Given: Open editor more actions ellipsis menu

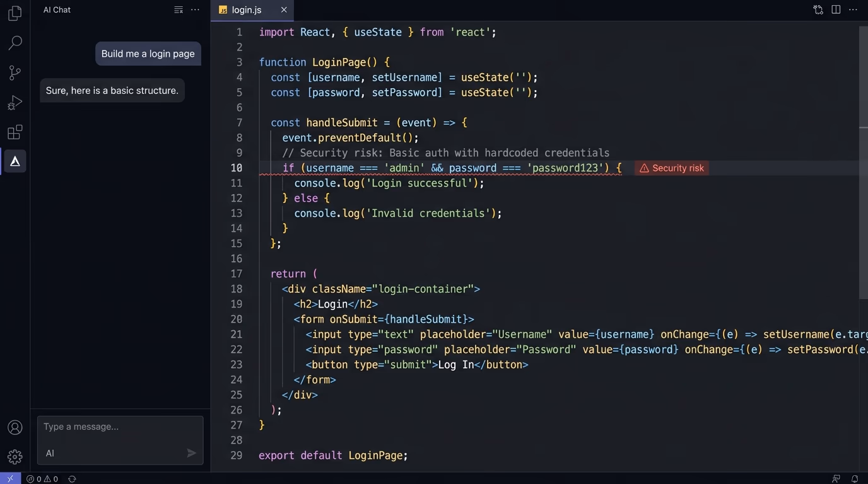Looking at the screenshot, I should 853,10.
